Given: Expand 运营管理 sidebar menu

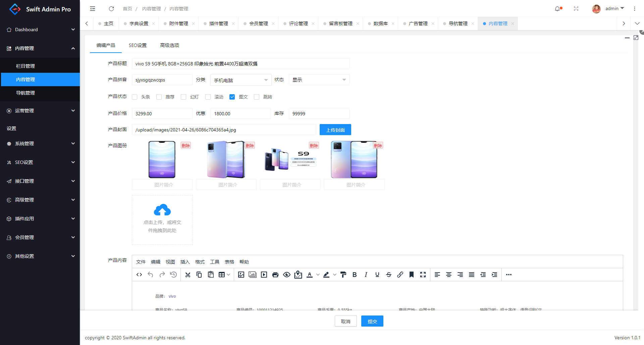Looking at the screenshot, I should point(40,111).
